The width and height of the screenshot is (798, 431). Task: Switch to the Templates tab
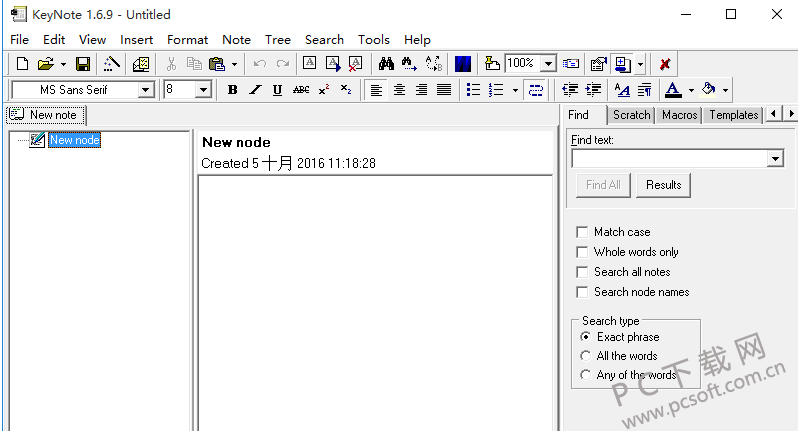click(734, 115)
